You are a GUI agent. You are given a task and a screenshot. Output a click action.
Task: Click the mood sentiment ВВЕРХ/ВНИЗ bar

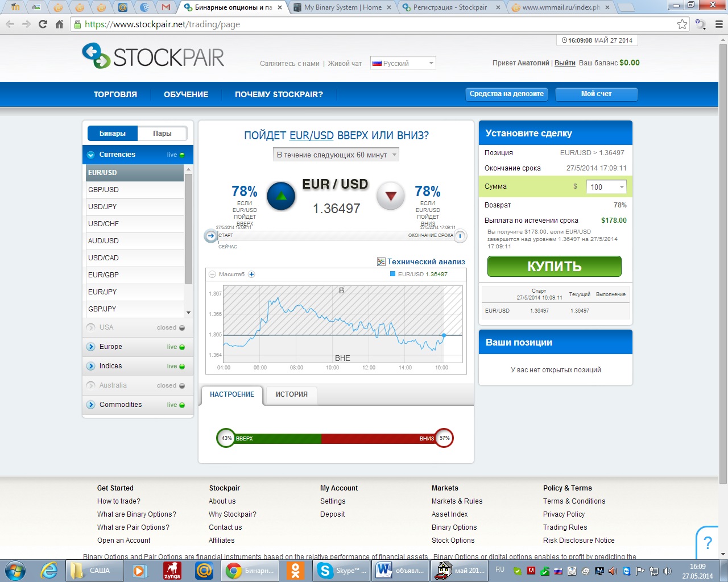point(335,438)
